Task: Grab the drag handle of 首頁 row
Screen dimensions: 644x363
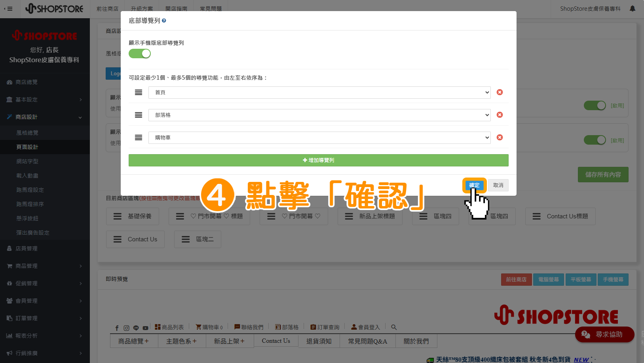Action: click(139, 92)
